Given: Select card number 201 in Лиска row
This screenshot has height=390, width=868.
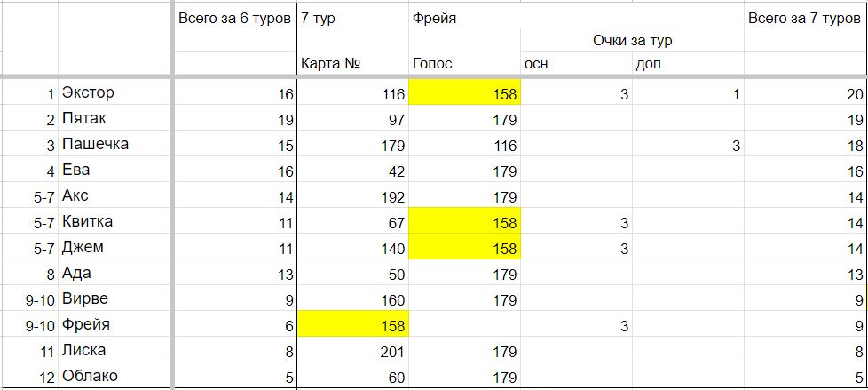Looking at the screenshot, I should tap(352, 350).
